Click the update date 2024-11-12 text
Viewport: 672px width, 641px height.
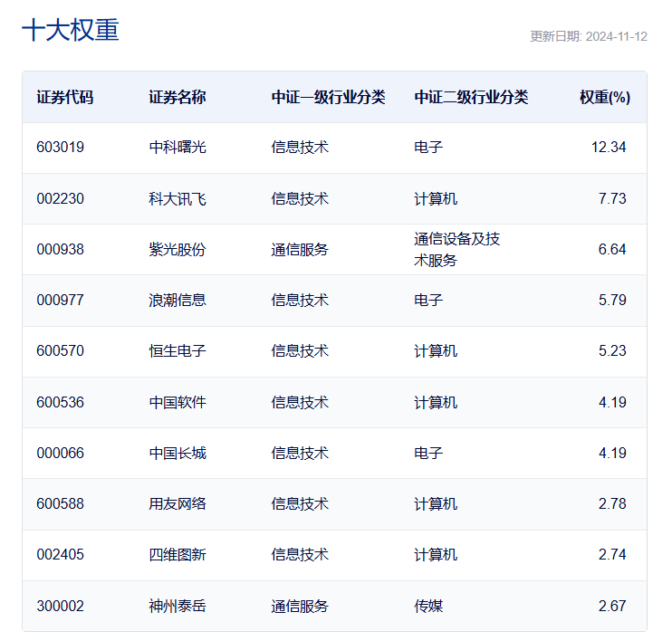pyautogui.click(x=588, y=37)
